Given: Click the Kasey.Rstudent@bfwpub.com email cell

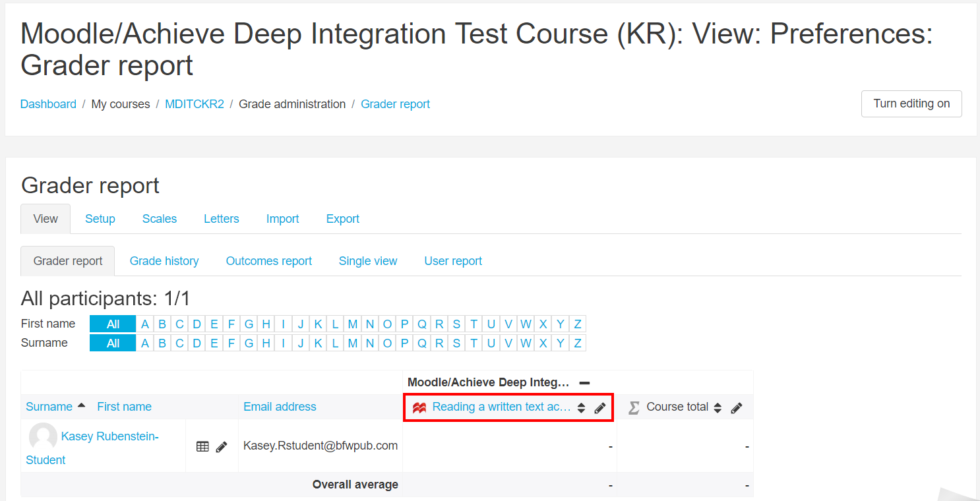Looking at the screenshot, I should click(321, 446).
